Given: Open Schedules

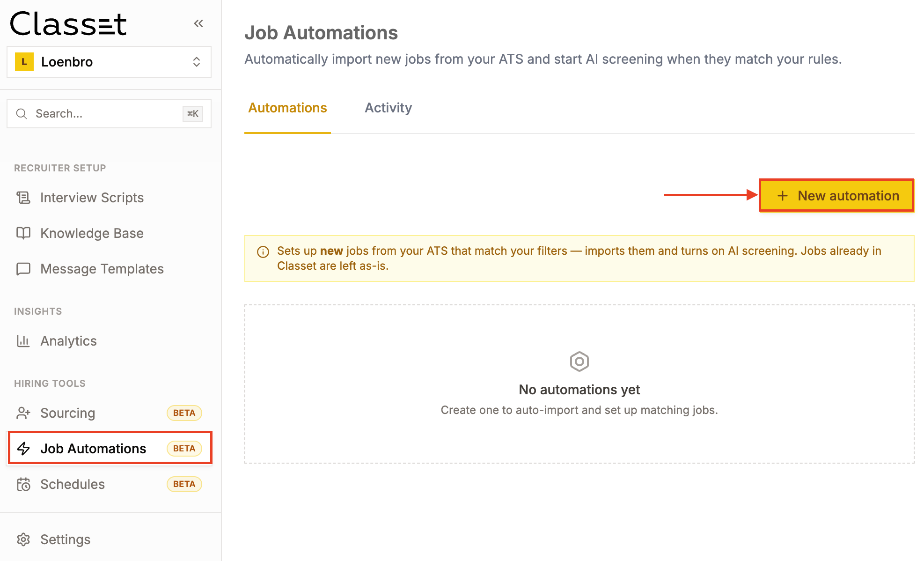Looking at the screenshot, I should click(109, 484).
